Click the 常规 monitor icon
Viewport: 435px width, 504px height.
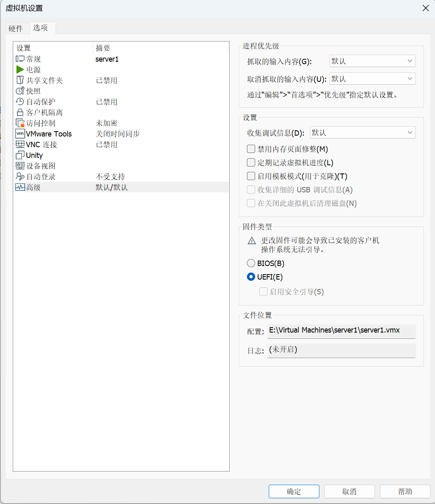pyautogui.click(x=20, y=59)
